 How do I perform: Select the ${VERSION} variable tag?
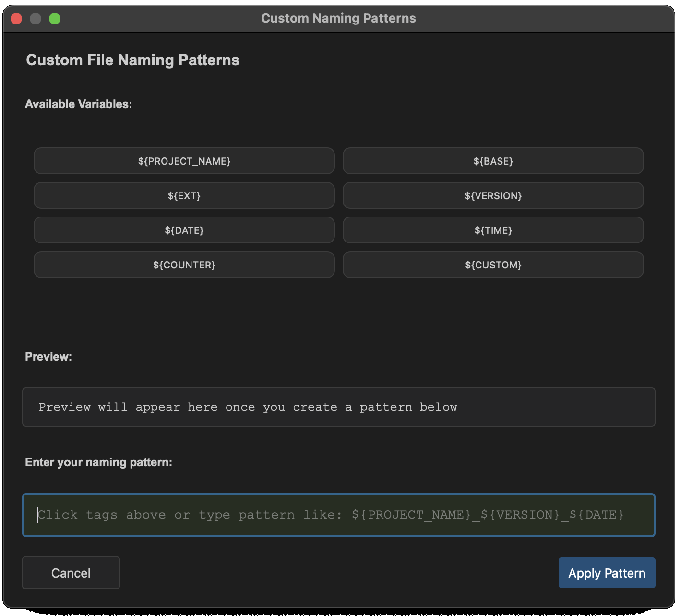[493, 195]
